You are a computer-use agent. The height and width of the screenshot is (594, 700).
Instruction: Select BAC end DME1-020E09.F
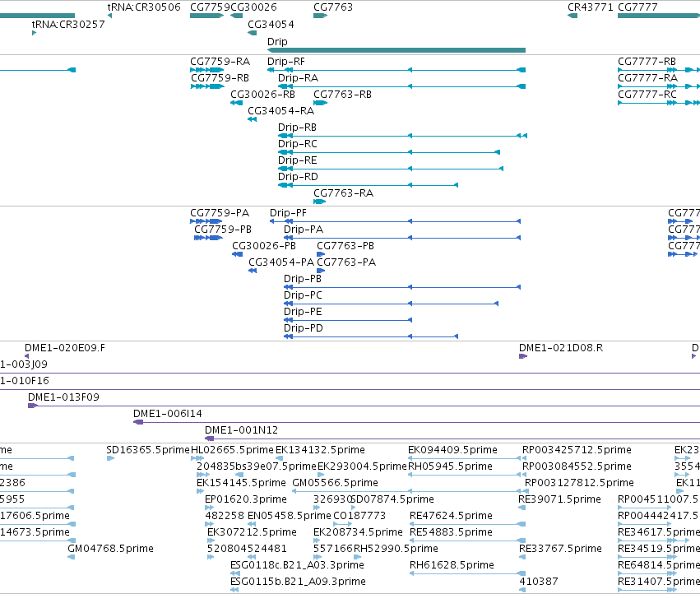(65, 348)
